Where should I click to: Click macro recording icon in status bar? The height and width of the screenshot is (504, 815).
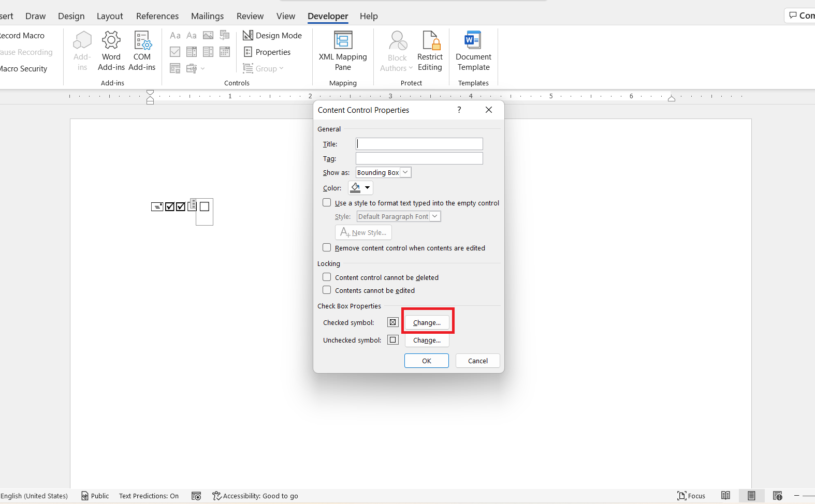pos(196,496)
